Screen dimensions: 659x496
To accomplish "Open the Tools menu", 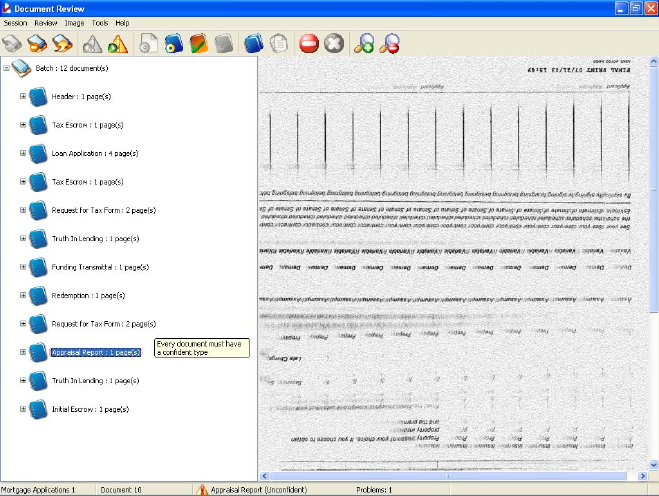I will [x=100, y=22].
